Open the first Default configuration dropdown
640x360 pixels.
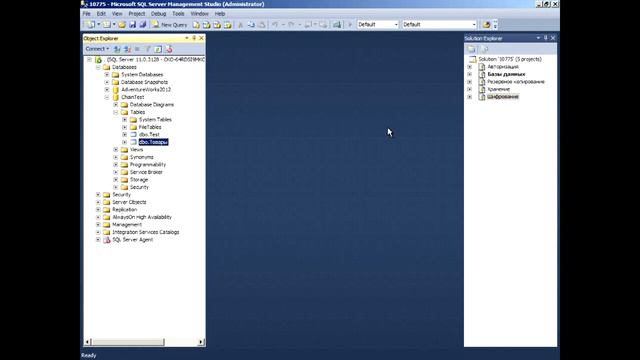click(396, 25)
